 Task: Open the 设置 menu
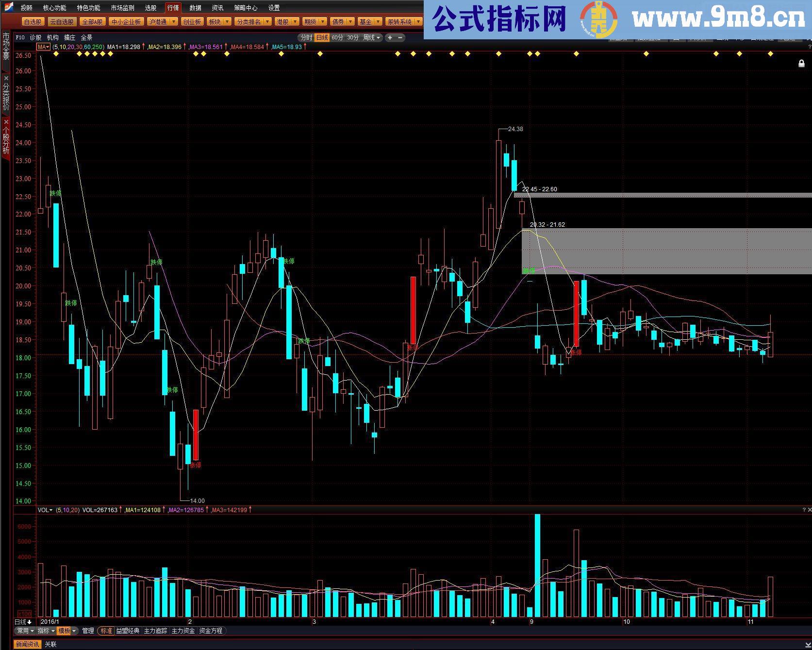(x=274, y=8)
